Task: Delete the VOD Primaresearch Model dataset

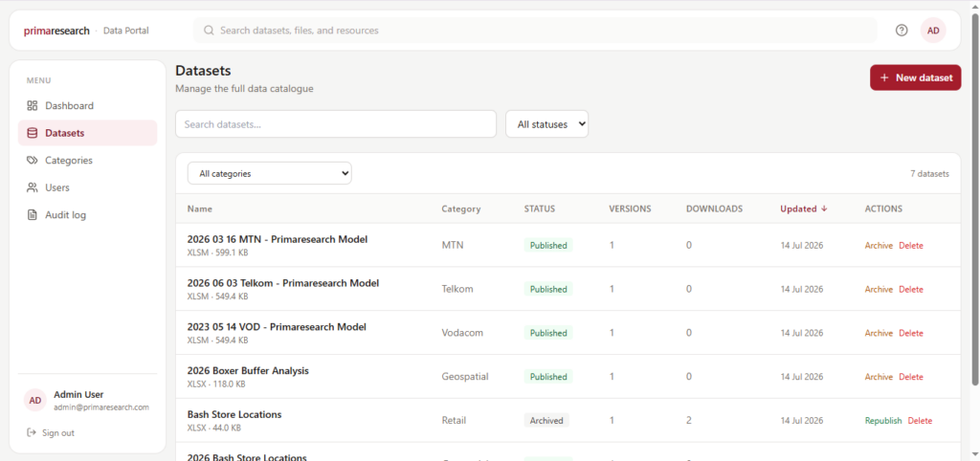Action: (x=911, y=333)
